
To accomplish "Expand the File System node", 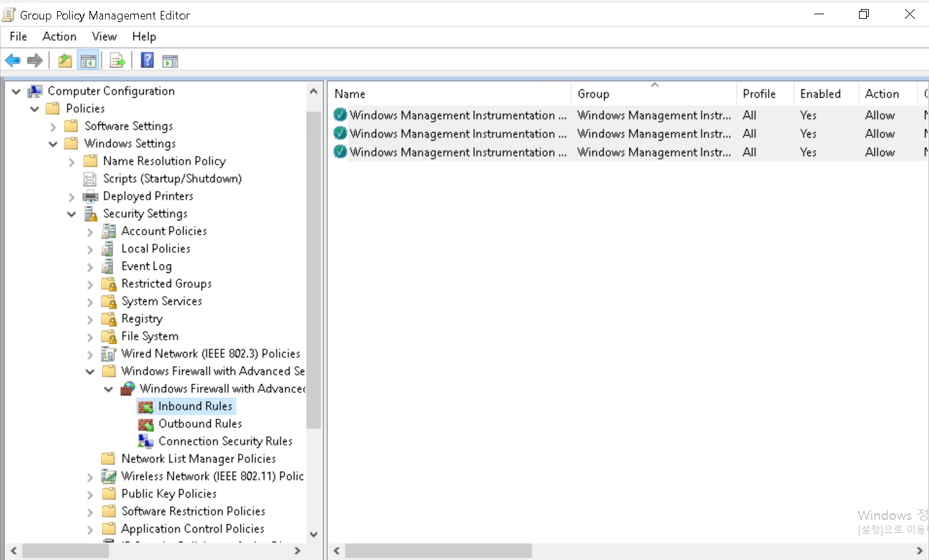I will pyautogui.click(x=90, y=337).
